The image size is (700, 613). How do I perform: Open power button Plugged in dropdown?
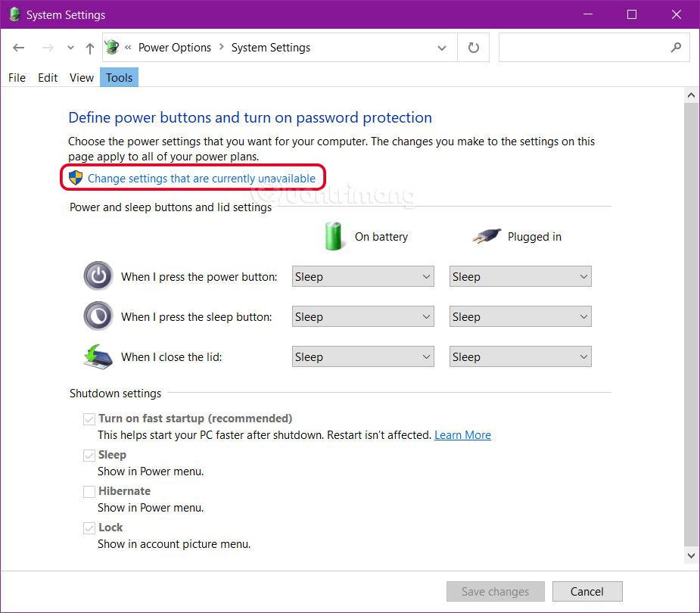click(x=520, y=276)
